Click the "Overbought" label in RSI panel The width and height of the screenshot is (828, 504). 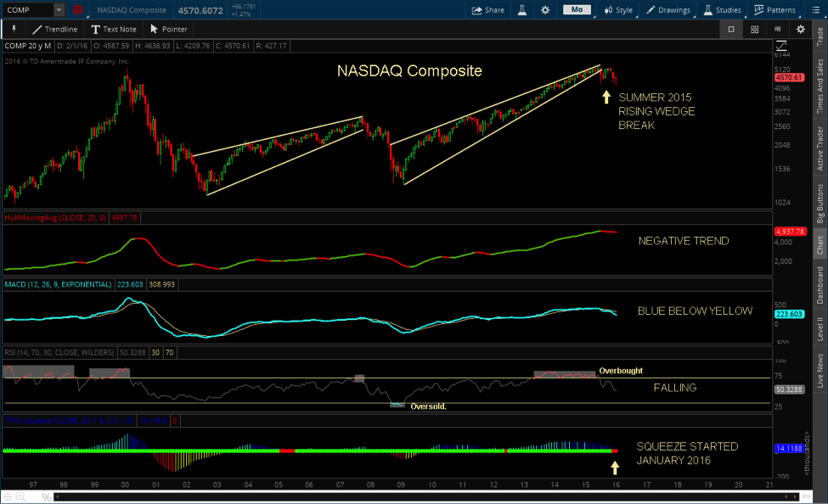tap(621, 371)
